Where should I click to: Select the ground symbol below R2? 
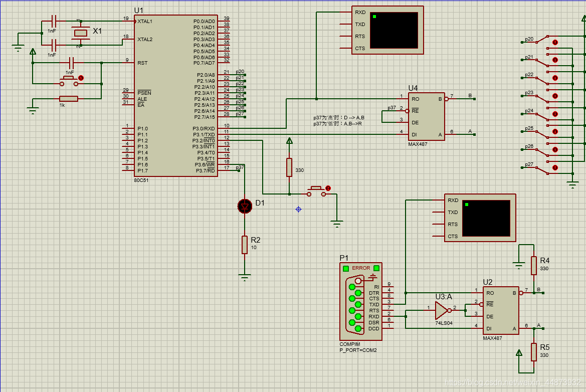245,277
